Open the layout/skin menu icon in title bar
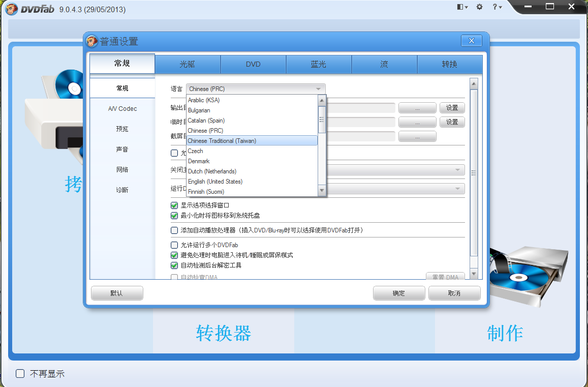The width and height of the screenshot is (588, 387). (462, 7)
